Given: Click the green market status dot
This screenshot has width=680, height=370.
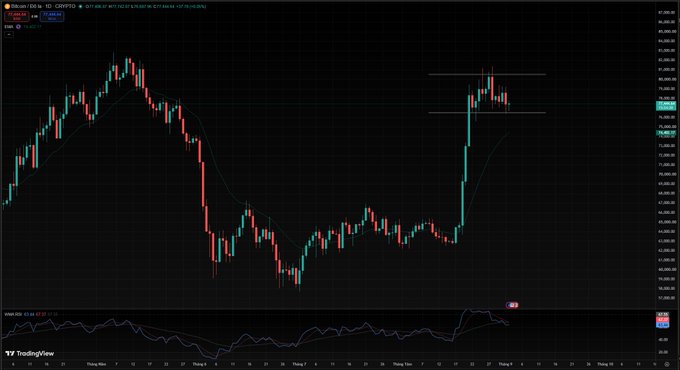Looking at the screenshot, I should point(80,7).
